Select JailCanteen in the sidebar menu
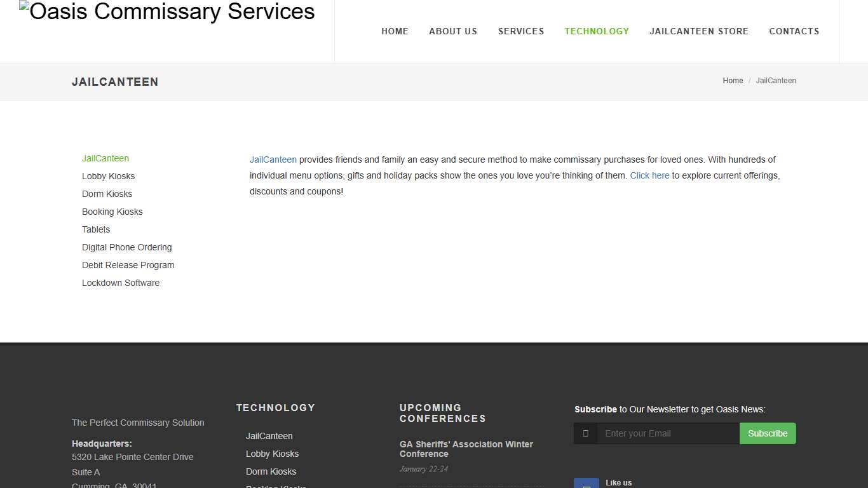Screen dimensions: 868x488 (x=105, y=158)
